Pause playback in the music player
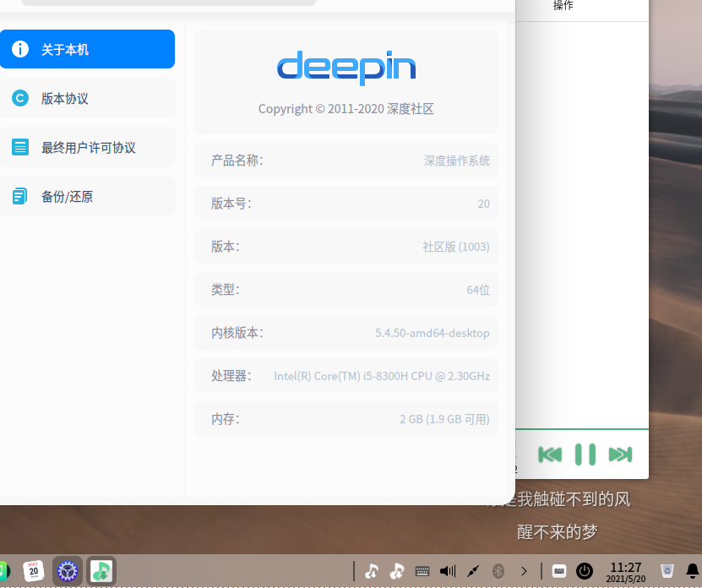Image resolution: width=702 pixels, height=588 pixels. tap(585, 455)
